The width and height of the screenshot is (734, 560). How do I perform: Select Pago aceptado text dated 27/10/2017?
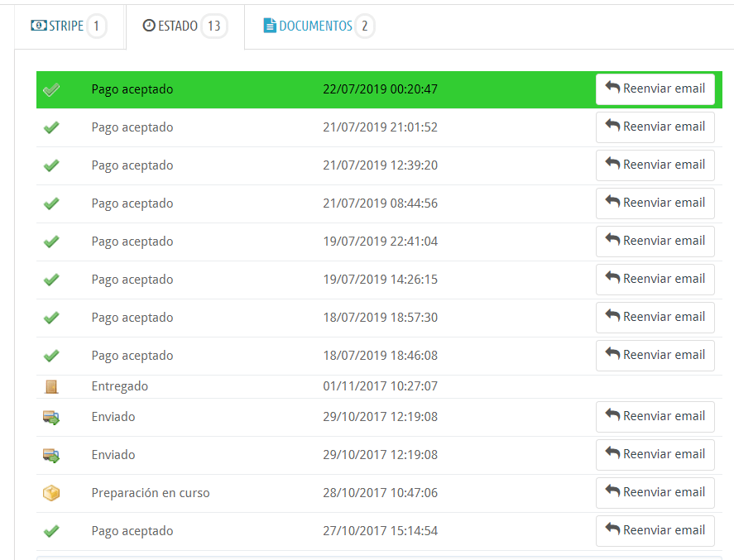[x=132, y=531]
